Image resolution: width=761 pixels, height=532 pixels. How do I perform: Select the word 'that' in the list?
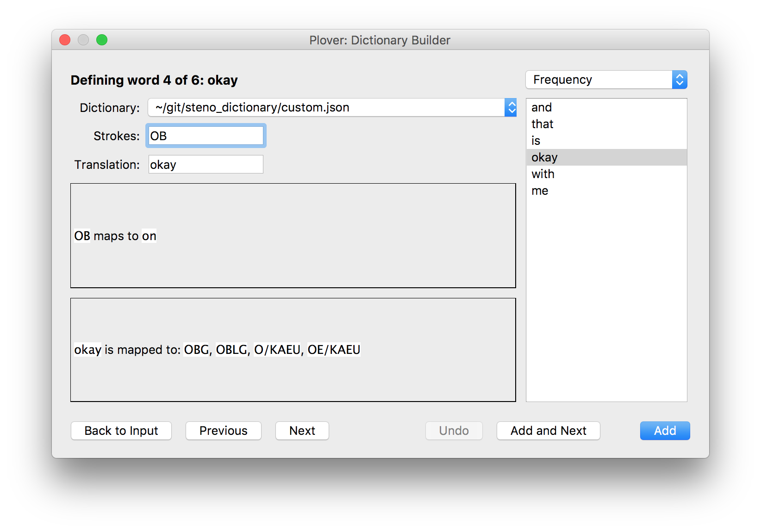(542, 124)
